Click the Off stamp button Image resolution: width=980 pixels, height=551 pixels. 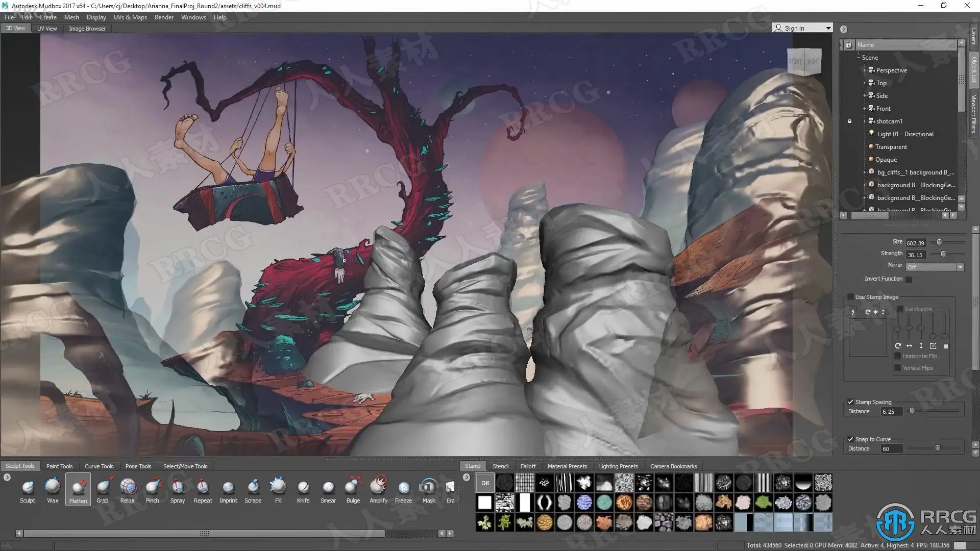point(485,483)
